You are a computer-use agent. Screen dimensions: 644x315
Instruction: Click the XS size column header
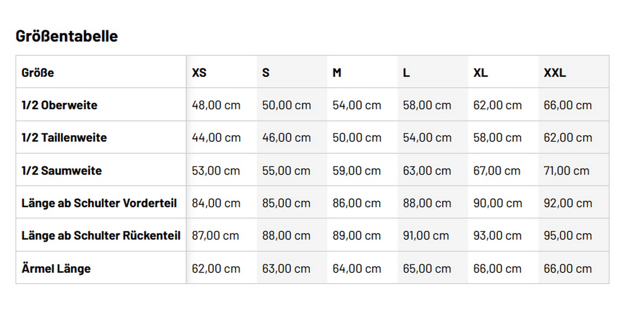(199, 73)
